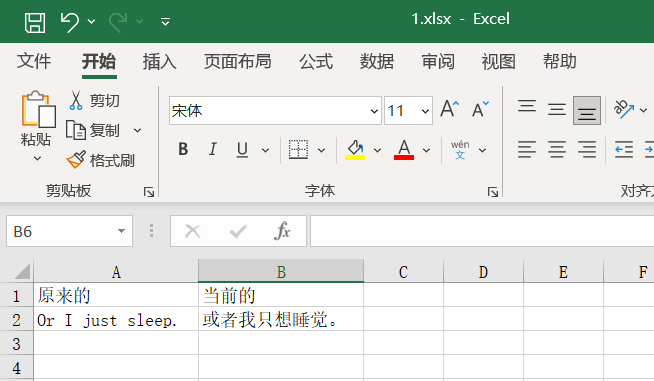Open the font size 11 dropdown
Viewport: 654px width, 381px height.
425,111
